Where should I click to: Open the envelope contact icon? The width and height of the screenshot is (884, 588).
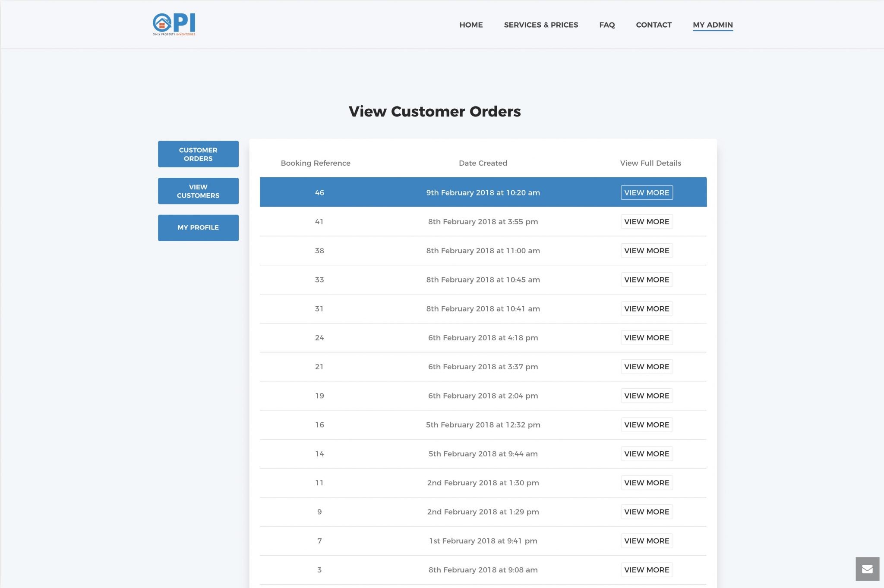click(x=867, y=569)
